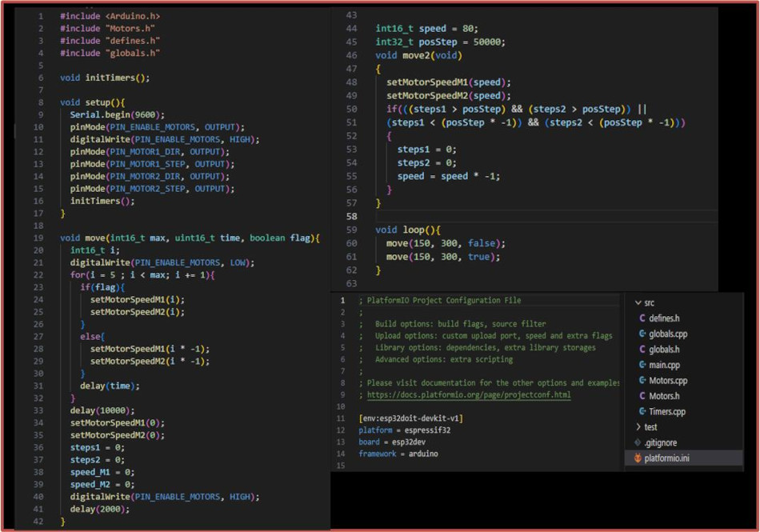This screenshot has width=760, height=532.
Task: Click the 'int16_t speed = 80;' line
Action: [427, 29]
